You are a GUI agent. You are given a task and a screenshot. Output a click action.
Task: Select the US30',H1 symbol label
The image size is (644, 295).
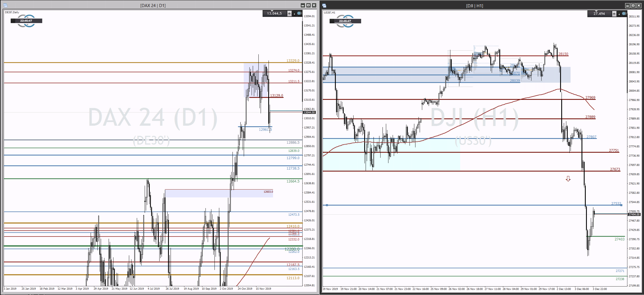[x=329, y=13]
